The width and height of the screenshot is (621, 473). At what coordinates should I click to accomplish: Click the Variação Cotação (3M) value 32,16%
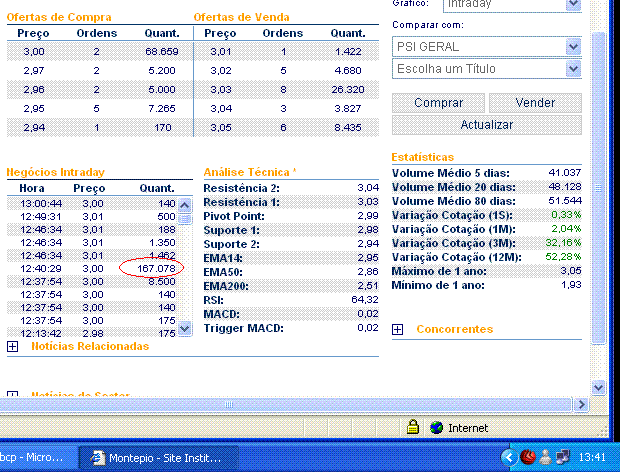pyautogui.click(x=563, y=242)
